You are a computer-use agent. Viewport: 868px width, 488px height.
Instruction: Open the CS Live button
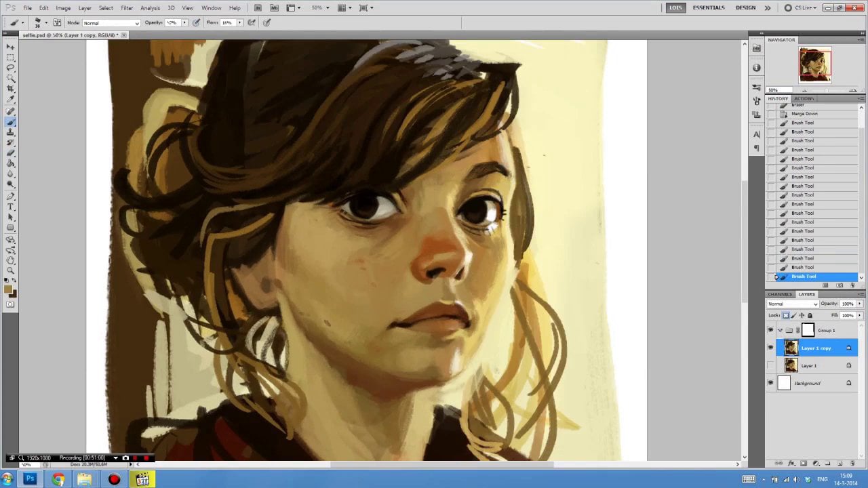[800, 7]
